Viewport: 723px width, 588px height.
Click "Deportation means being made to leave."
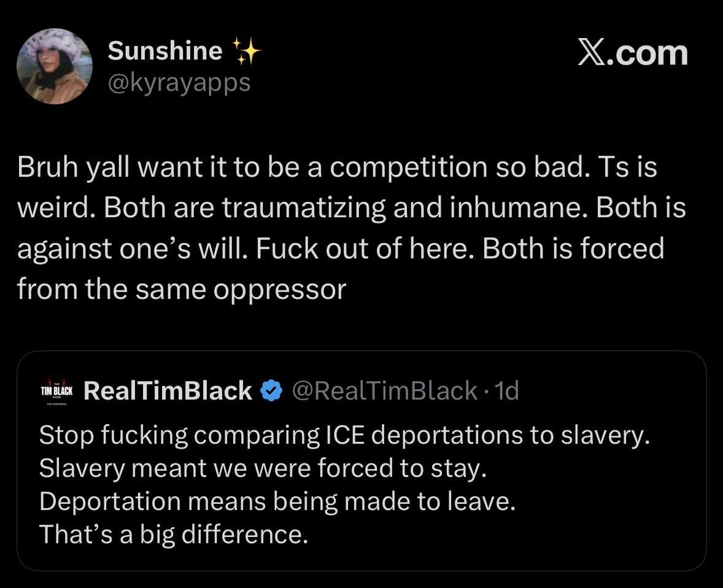[x=277, y=501]
